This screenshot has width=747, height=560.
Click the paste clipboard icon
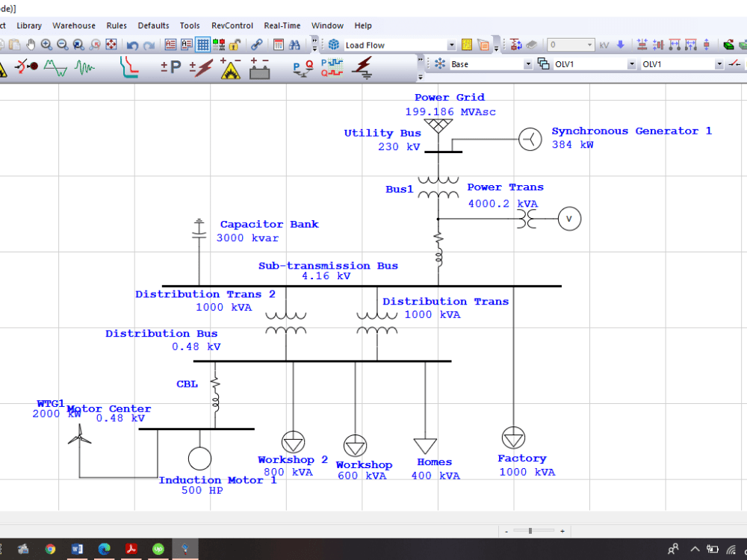coord(15,45)
